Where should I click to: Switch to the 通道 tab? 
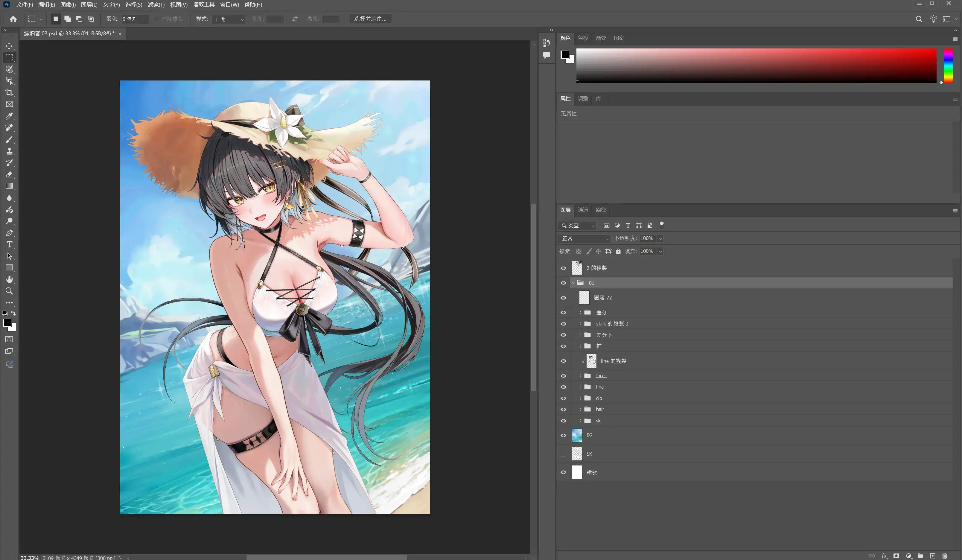(582, 210)
